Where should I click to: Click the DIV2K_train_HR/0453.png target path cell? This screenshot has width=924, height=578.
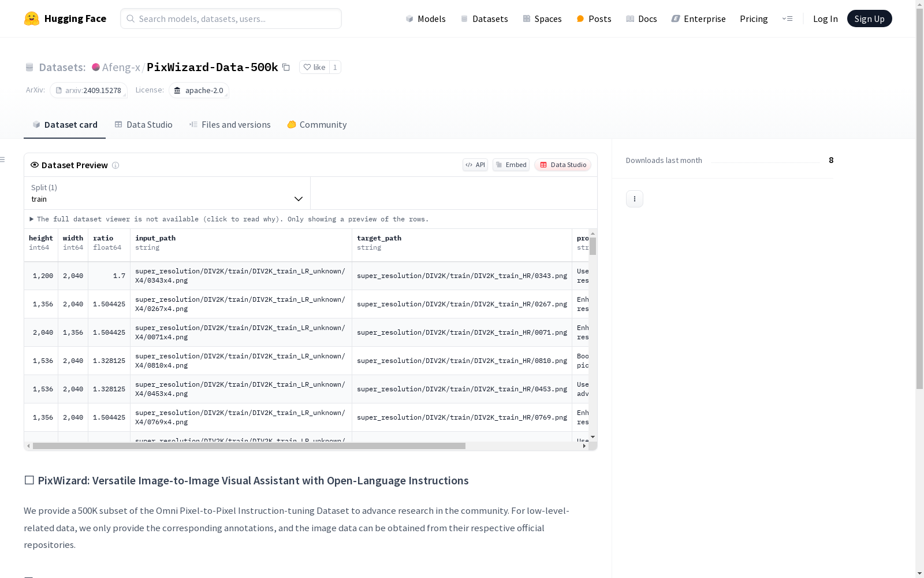pos(462,389)
